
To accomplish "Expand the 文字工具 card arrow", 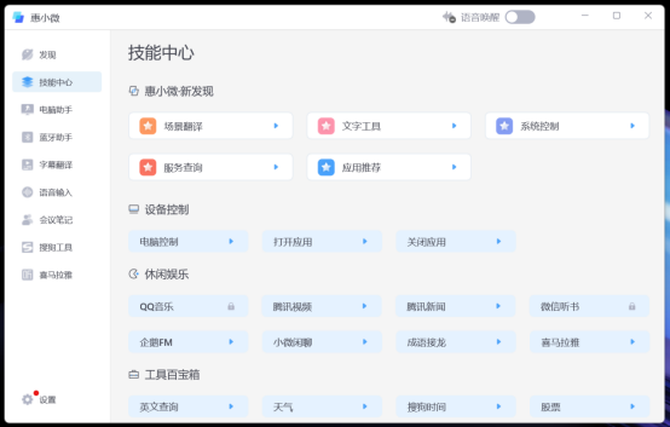I will click(454, 126).
